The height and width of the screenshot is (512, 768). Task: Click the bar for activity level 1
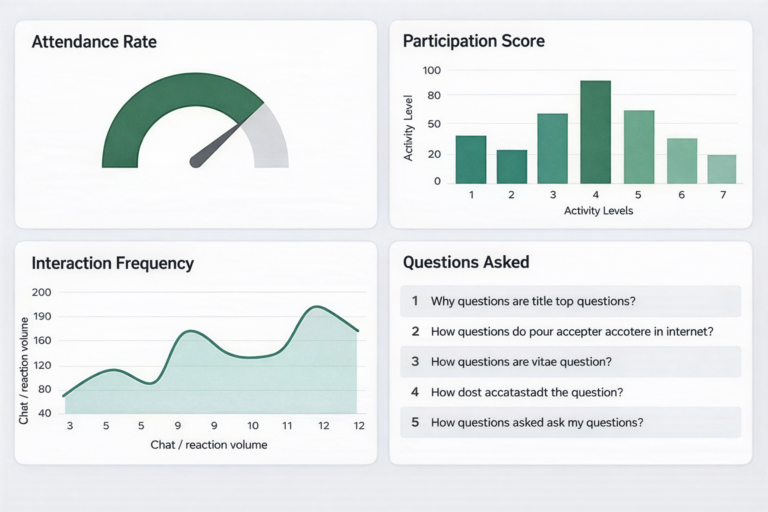pos(470,159)
